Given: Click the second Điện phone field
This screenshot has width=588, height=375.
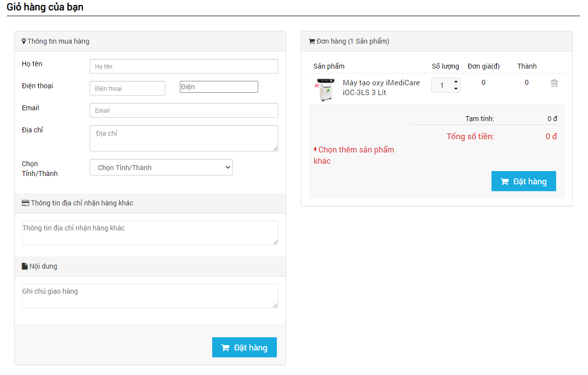Looking at the screenshot, I should (219, 87).
